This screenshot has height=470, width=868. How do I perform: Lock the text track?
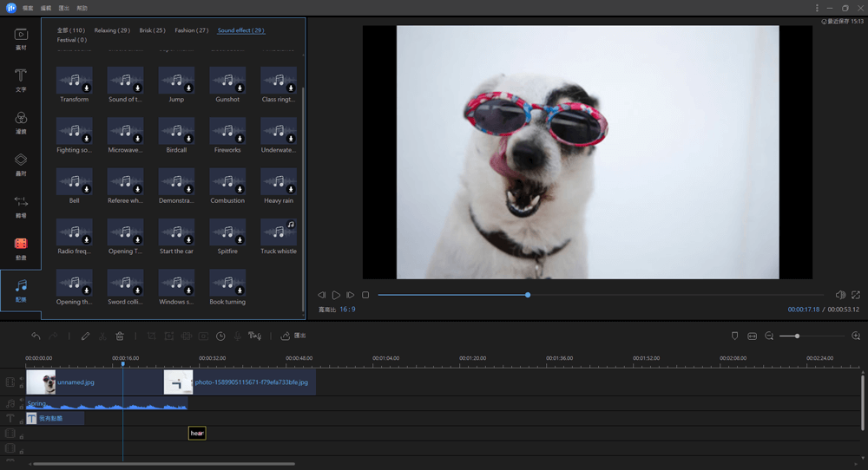pyautogui.click(x=22, y=422)
